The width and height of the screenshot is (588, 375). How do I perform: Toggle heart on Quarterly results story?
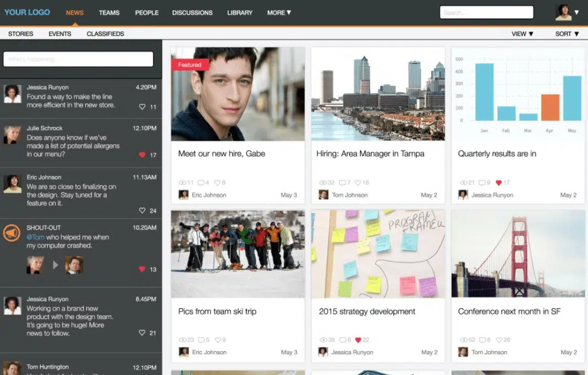[x=499, y=182]
